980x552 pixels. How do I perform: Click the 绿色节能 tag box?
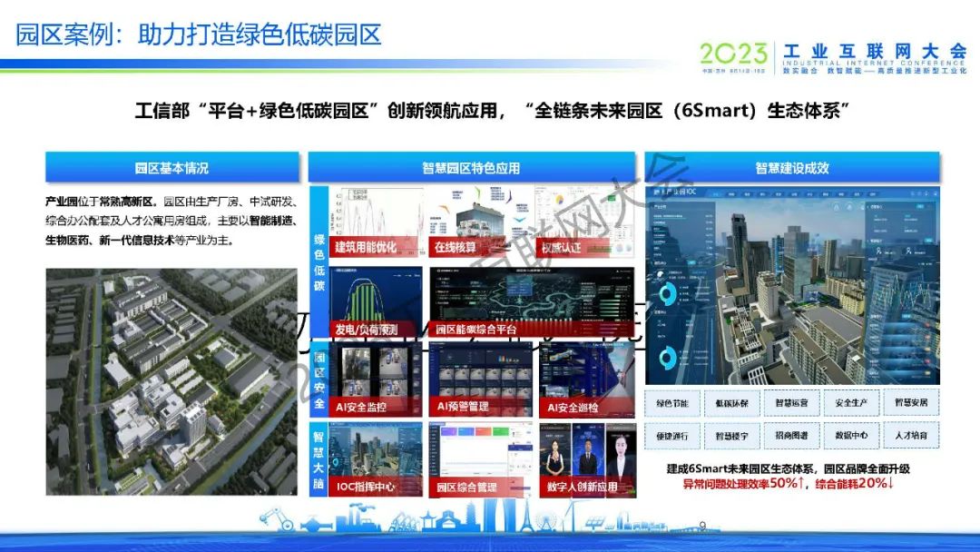pyautogui.click(x=671, y=402)
